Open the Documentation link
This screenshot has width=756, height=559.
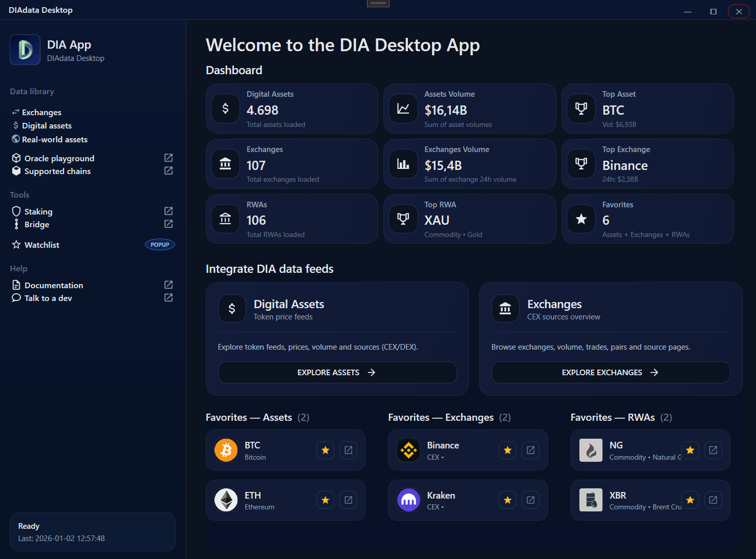(54, 285)
